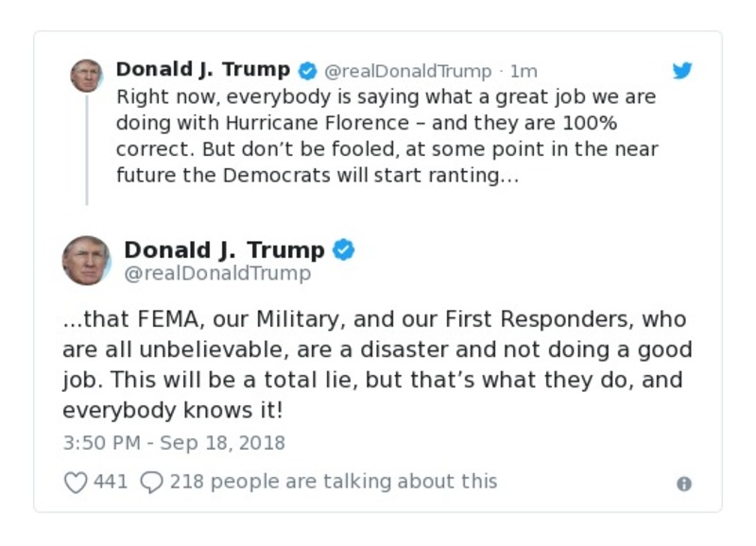Select the FEMA tweet body text
Image resolution: width=756 pixels, height=546 pixels.
378,364
